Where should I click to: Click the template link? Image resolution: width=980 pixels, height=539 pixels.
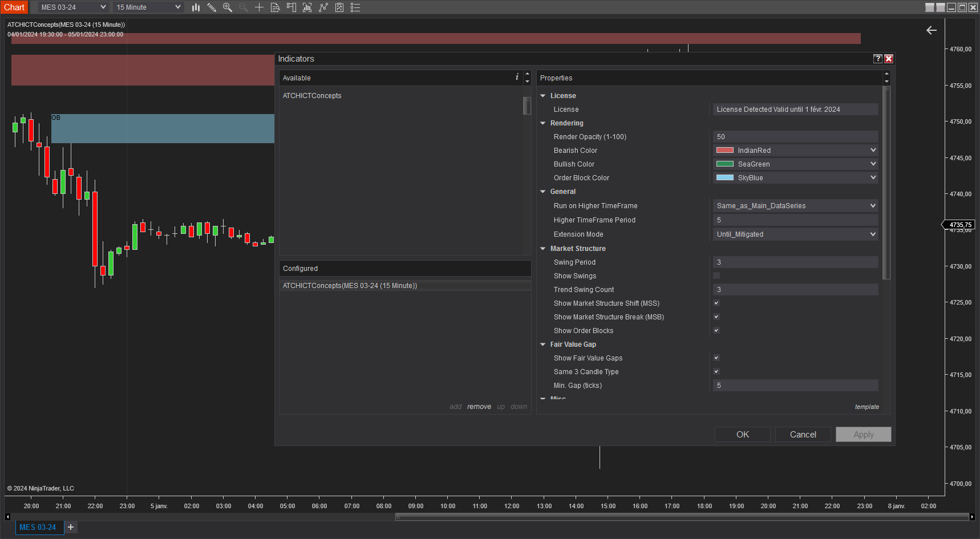(x=867, y=407)
